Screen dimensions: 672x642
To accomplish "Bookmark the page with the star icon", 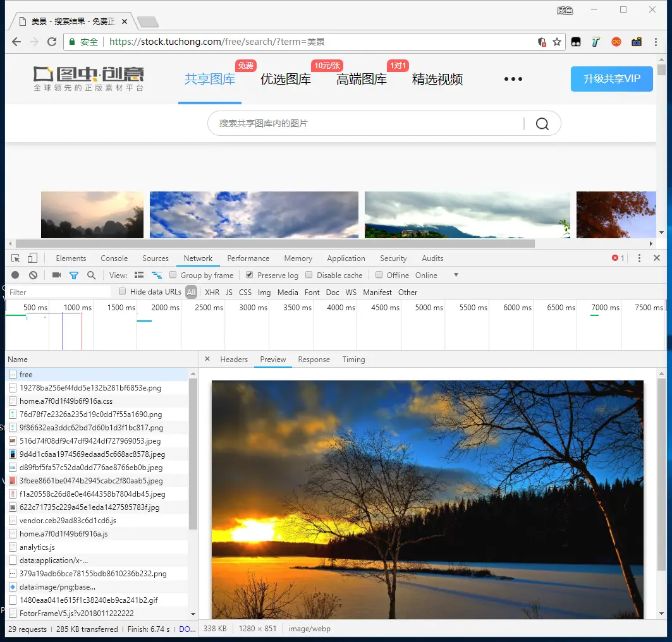I will pos(557,42).
